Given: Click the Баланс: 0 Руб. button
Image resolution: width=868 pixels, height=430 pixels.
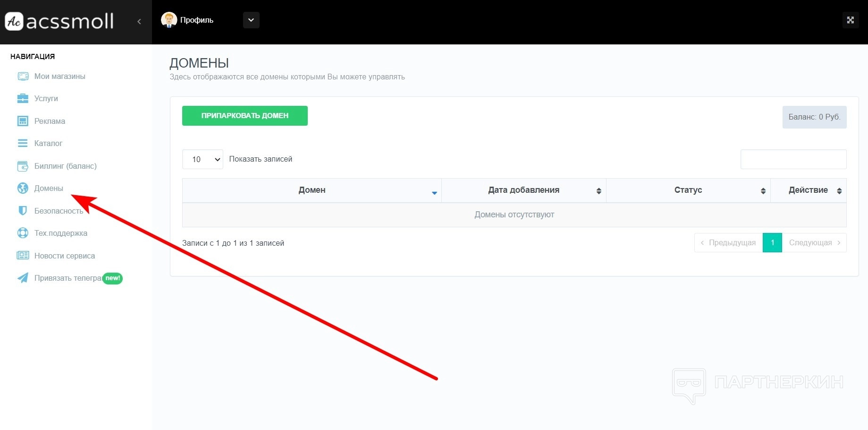Looking at the screenshot, I should 814,117.
